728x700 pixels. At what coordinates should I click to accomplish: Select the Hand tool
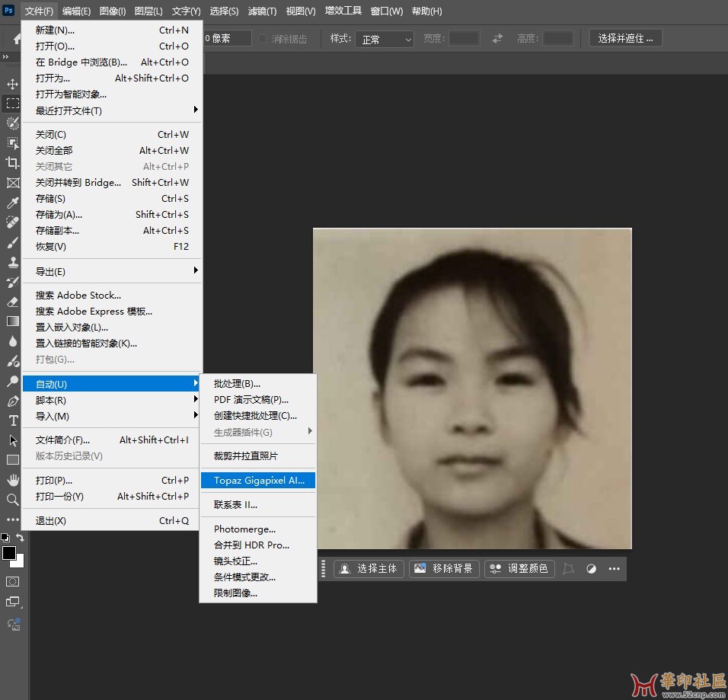pos(13,480)
